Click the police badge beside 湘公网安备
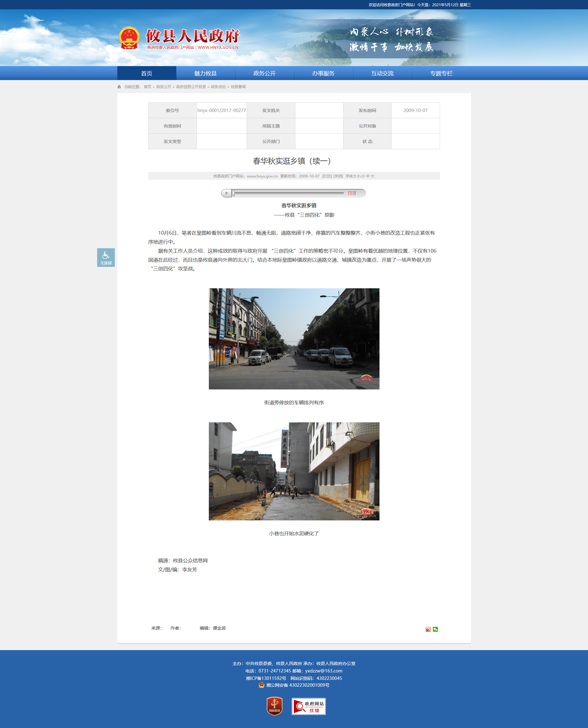 point(262,685)
